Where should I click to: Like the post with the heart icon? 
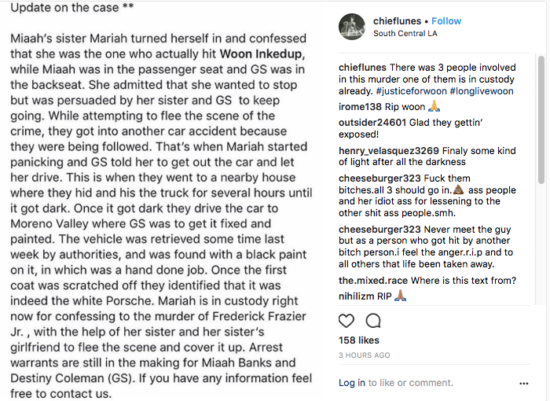click(346, 321)
